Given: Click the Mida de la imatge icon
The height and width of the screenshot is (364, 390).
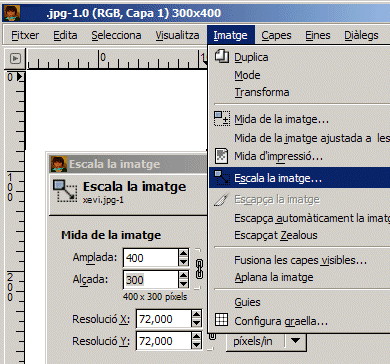Looking at the screenshot, I should (x=222, y=119).
